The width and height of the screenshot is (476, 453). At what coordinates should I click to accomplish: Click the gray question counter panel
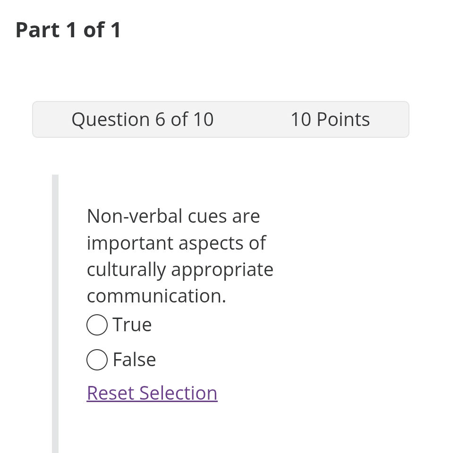click(221, 119)
